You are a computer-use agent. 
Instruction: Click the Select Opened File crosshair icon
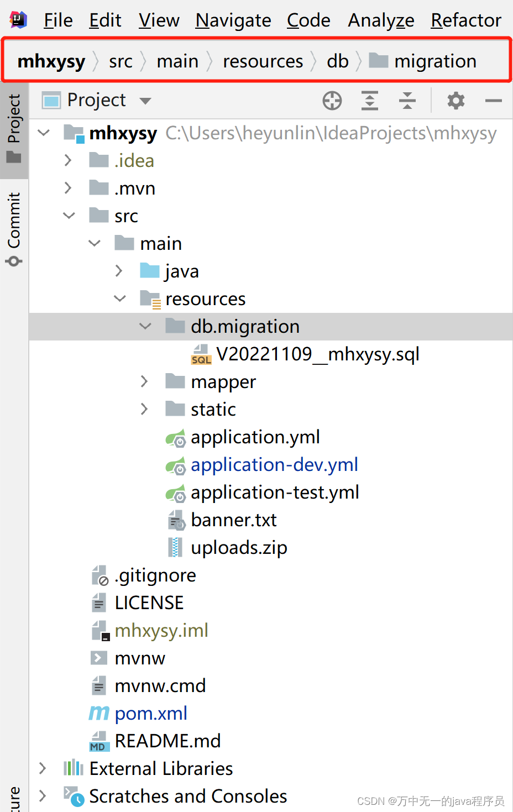pyautogui.click(x=332, y=100)
